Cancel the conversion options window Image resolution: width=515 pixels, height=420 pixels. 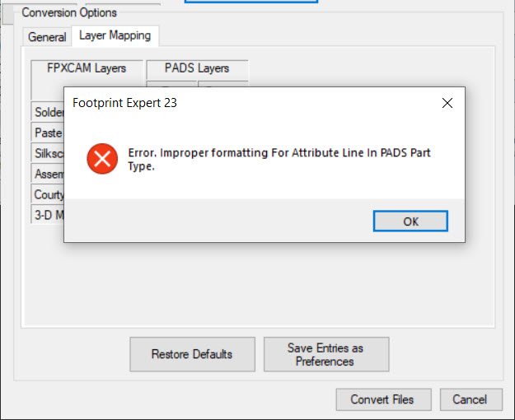471,399
